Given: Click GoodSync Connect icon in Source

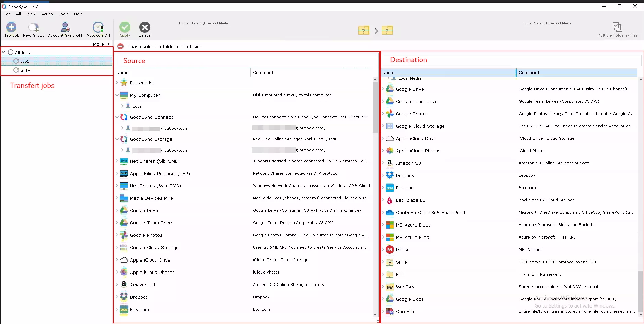Looking at the screenshot, I should (x=124, y=117).
